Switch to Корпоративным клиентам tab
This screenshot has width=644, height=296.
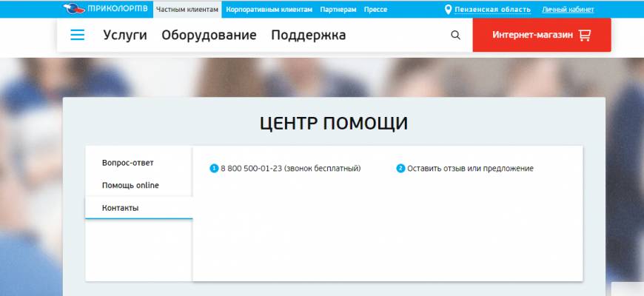pos(269,9)
